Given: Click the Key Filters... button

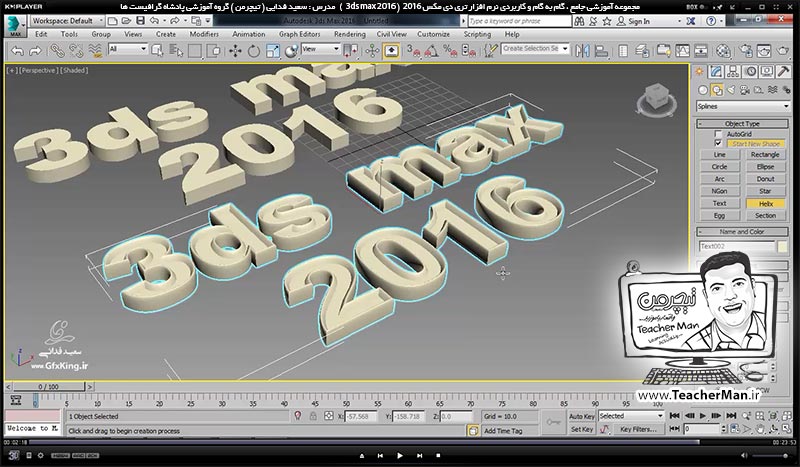Looking at the screenshot, I should click(x=638, y=429).
